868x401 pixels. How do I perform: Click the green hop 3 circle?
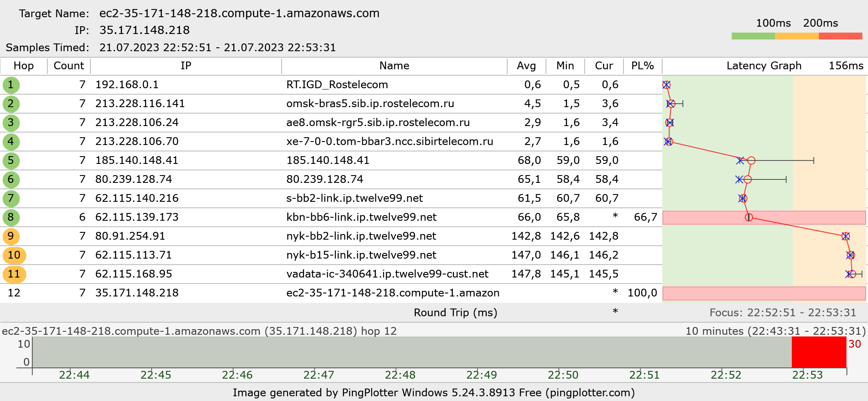pyautogui.click(x=11, y=123)
